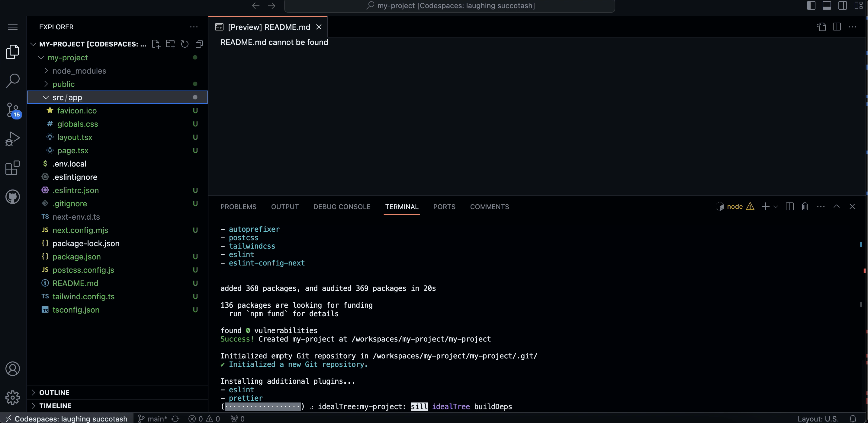Image resolution: width=868 pixels, height=423 pixels.
Task: Open the Explorer view in activity bar
Action: pos(13,52)
